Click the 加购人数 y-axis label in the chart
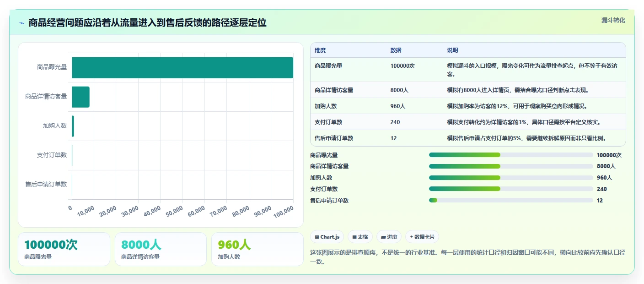 [x=55, y=126]
